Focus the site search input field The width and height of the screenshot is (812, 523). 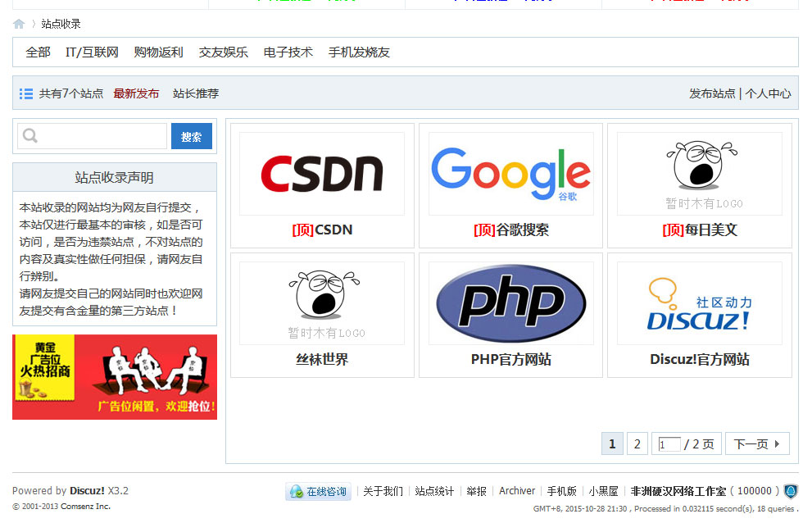[92, 136]
